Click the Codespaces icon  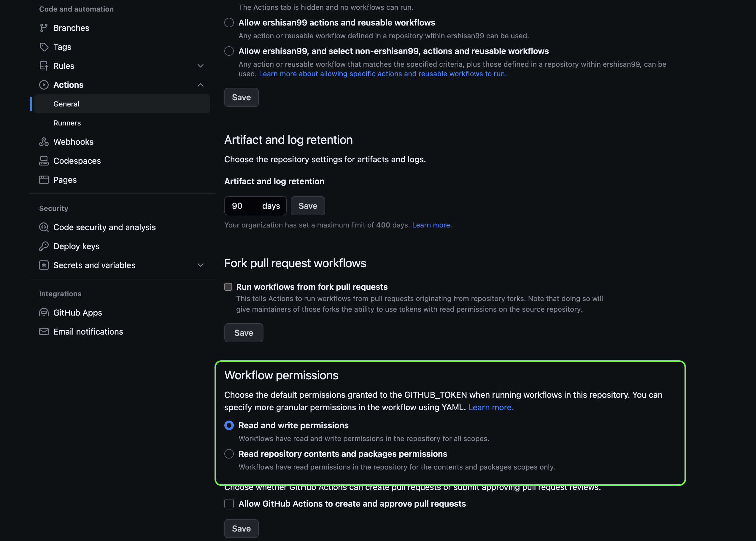[44, 161]
